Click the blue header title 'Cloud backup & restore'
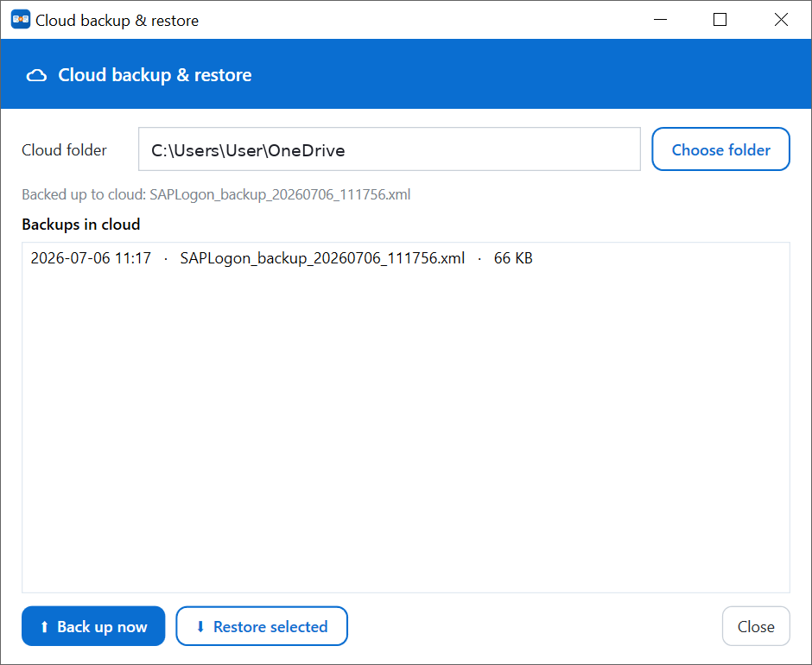 (155, 75)
